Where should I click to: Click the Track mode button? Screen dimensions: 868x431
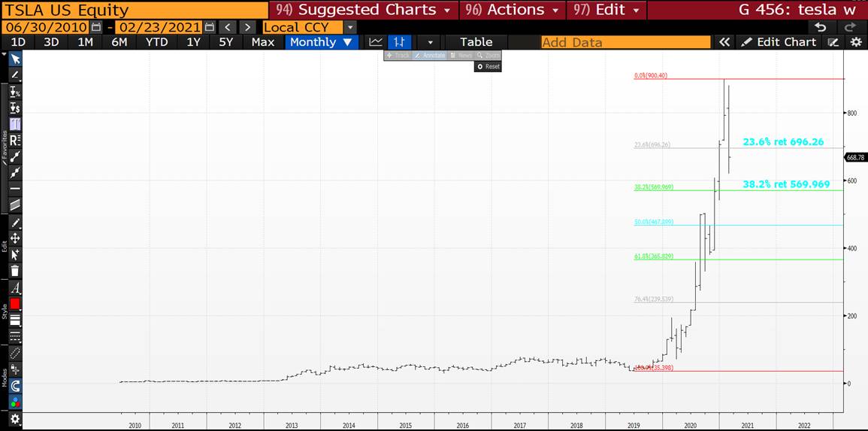click(398, 56)
